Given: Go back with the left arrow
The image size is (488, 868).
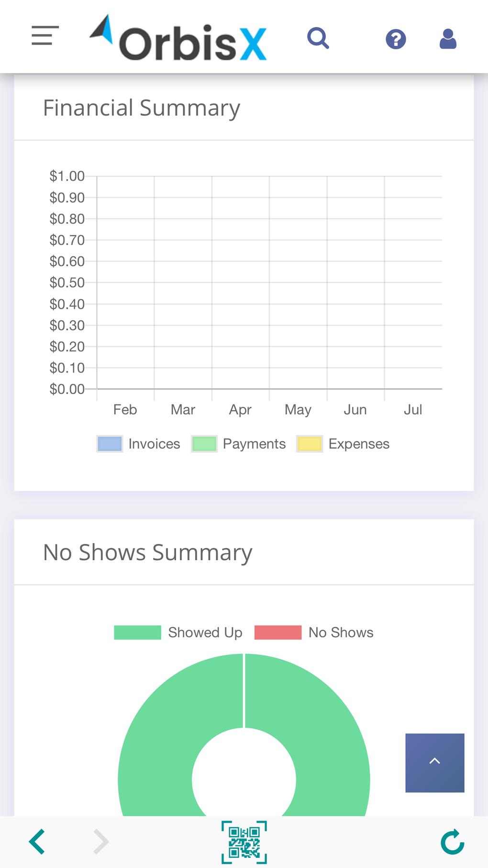Looking at the screenshot, I should click(37, 842).
